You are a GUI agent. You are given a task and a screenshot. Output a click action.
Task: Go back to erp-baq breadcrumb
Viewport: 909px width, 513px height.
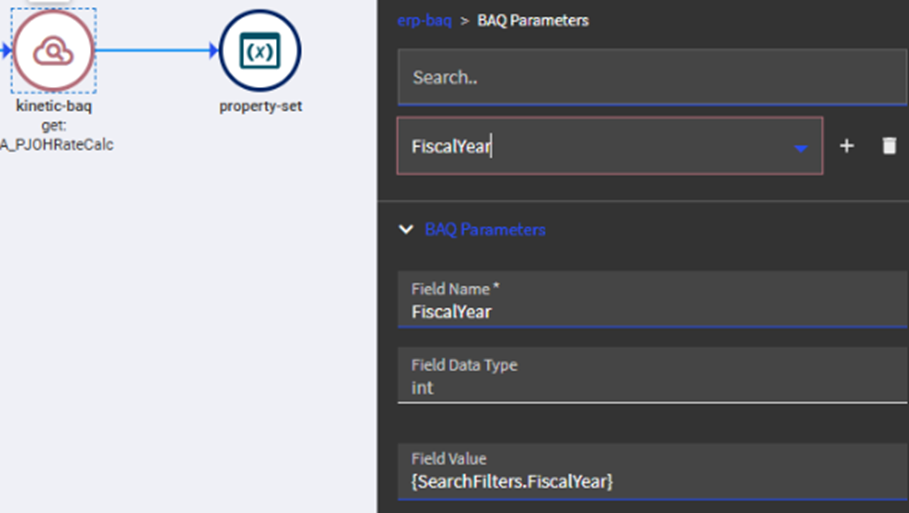click(x=424, y=20)
